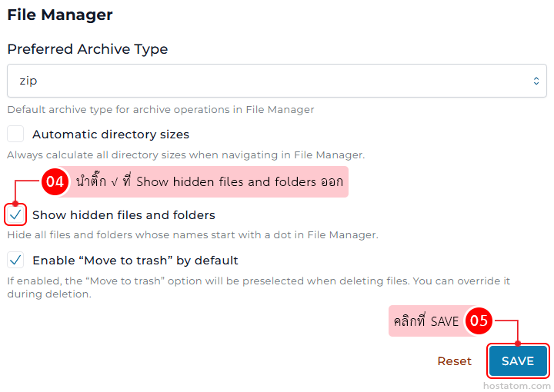This screenshot has width=554, height=392.
Task: Uncheck Show hidden files and folders
Action: click(x=15, y=214)
